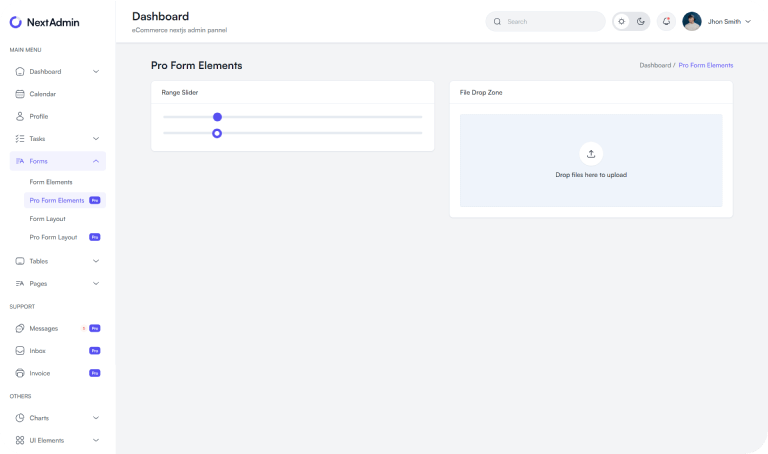Viewport: 768px width, 454px height.
Task: Click the Dashboard breadcrumb link
Action: (655, 65)
